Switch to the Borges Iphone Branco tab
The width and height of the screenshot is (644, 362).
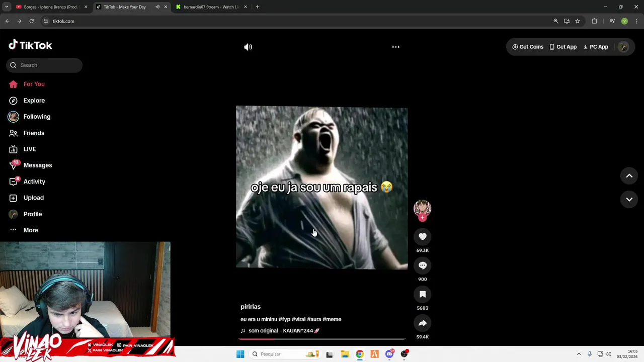pyautogui.click(x=50, y=7)
